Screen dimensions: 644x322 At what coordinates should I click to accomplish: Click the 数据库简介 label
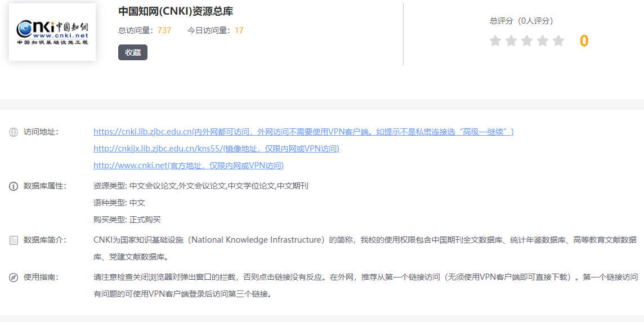pos(45,240)
